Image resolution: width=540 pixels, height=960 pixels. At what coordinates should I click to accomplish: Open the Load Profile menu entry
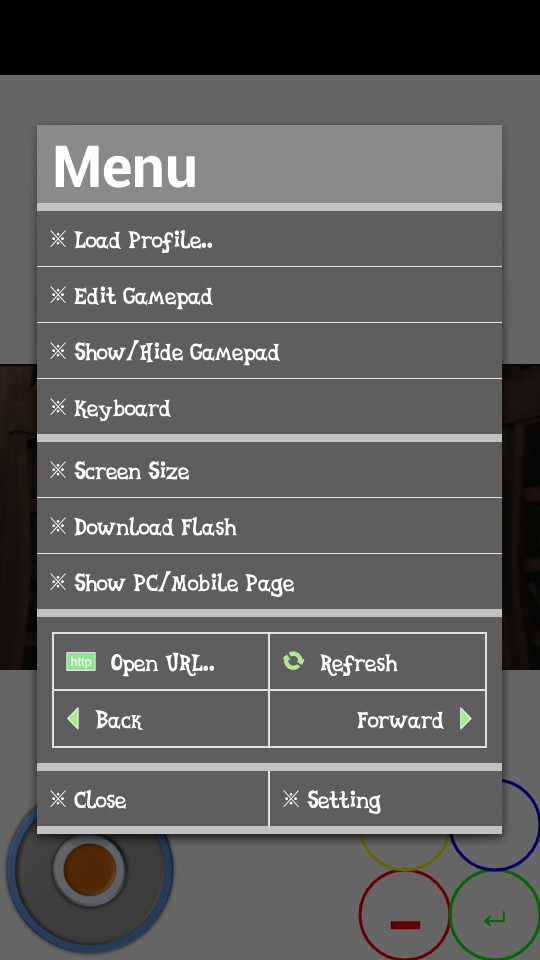[269, 239]
